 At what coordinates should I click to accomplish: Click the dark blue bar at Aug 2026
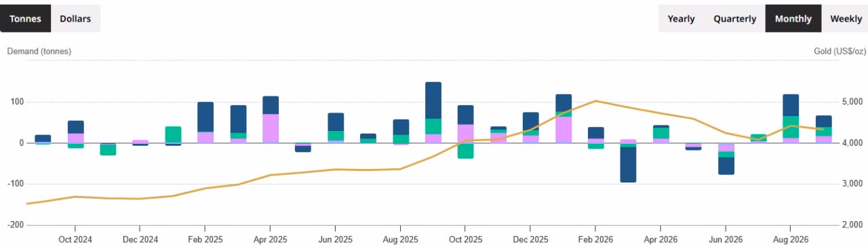point(791,105)
